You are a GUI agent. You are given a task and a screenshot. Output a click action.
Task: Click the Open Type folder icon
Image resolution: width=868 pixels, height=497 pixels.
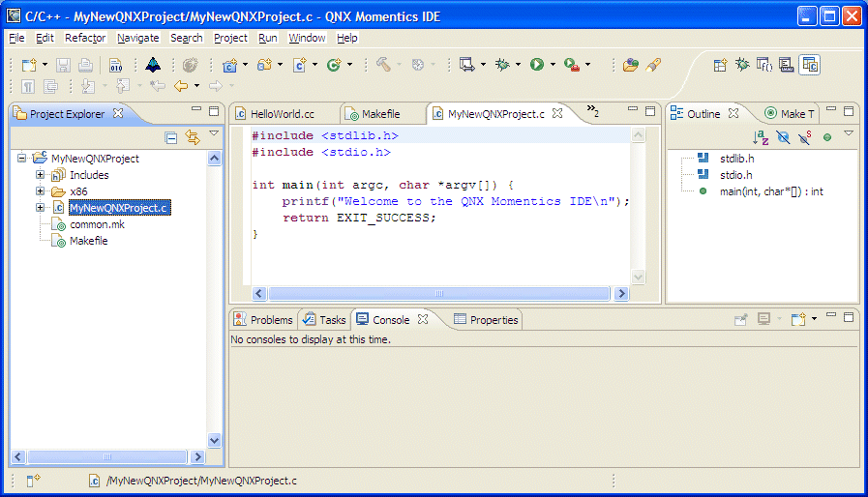(630, 65)
